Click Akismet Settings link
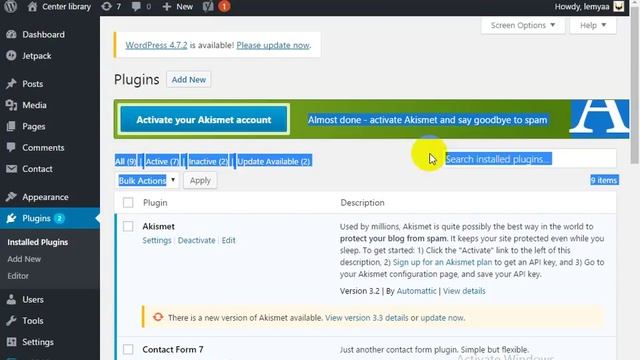The height and width of the screenshot is (360, 640). 157,240
